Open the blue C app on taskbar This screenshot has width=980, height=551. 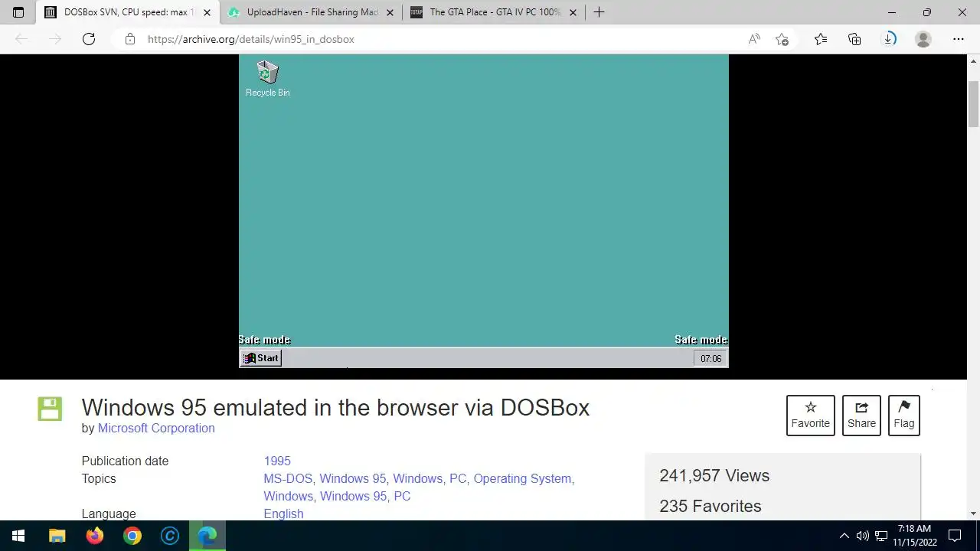[169, 536]
